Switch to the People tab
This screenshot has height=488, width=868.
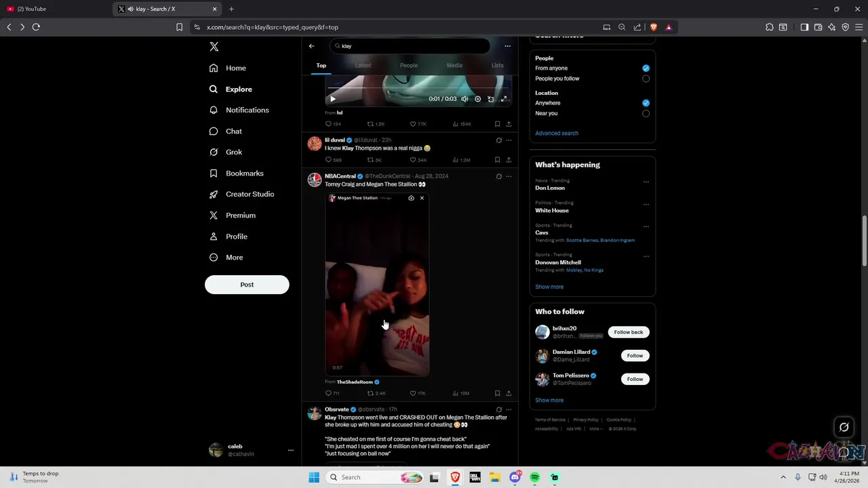409,65
